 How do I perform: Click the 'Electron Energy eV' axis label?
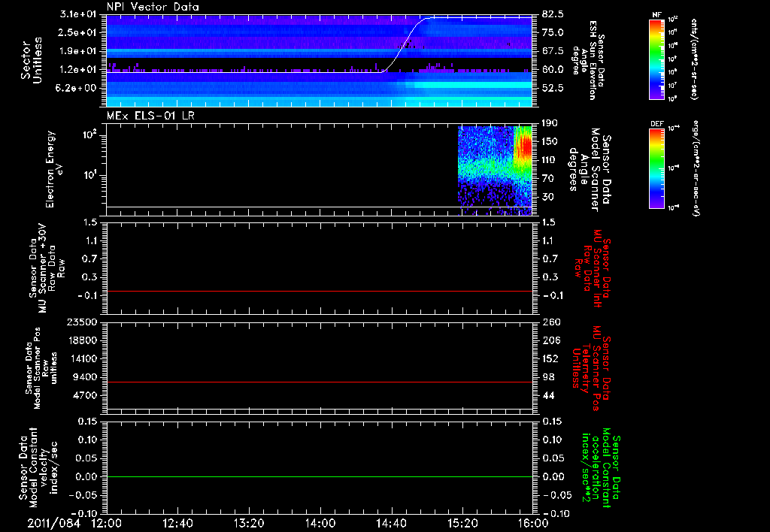(53, 169)
